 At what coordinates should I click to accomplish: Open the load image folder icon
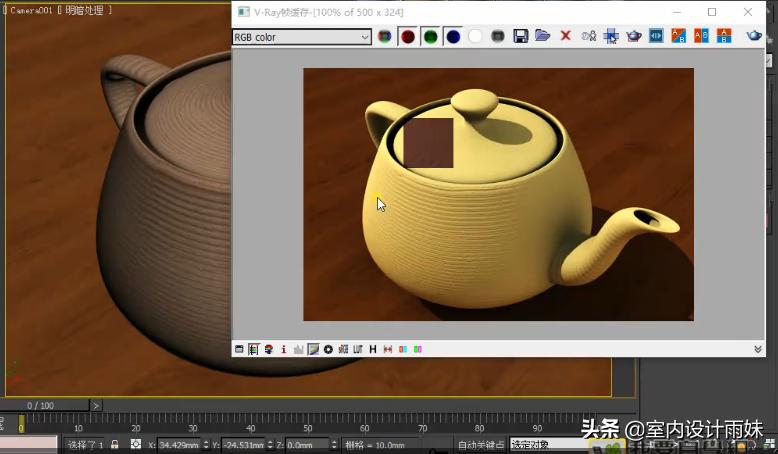coord(542,36)
